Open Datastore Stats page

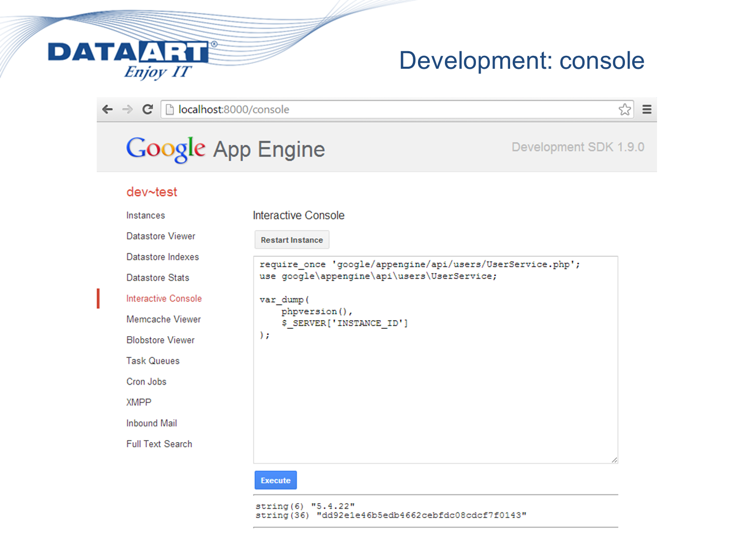pyautogui.click(x=158, y=278)
